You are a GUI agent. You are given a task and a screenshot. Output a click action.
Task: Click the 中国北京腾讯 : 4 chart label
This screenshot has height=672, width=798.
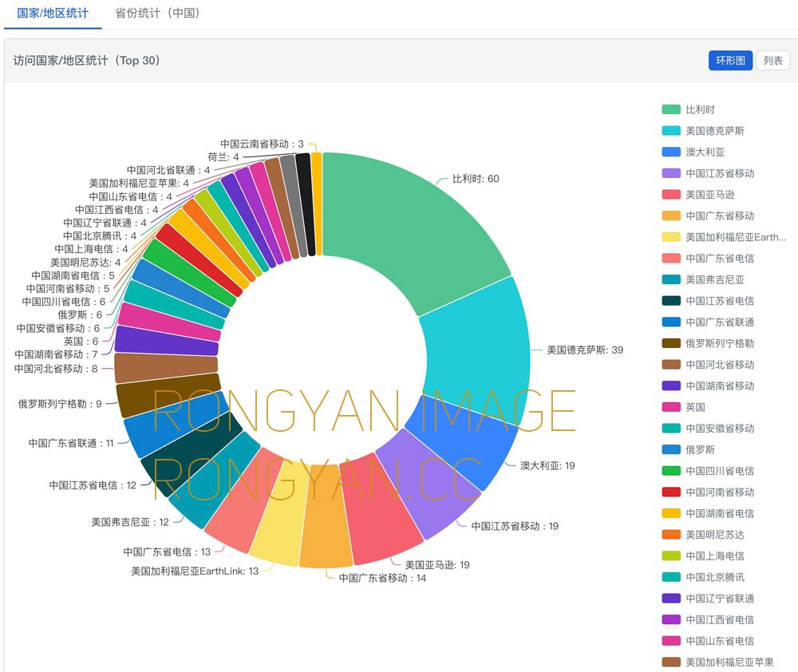(100, 235)
